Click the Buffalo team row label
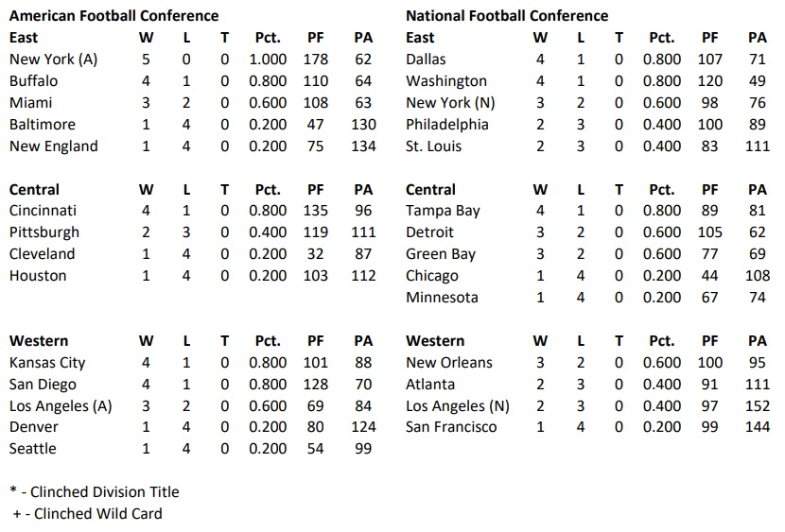This screenshot has width=785, height=532. [33, 81]
